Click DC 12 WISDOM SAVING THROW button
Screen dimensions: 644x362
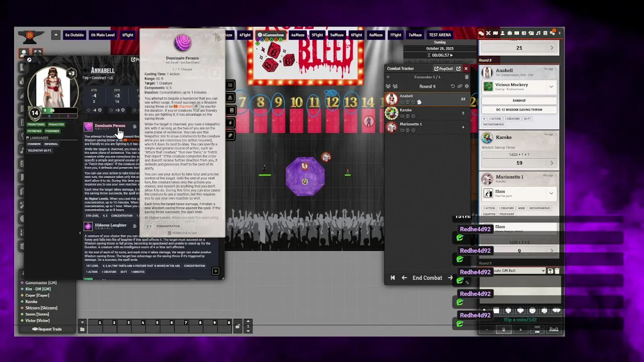coord(519,110)
